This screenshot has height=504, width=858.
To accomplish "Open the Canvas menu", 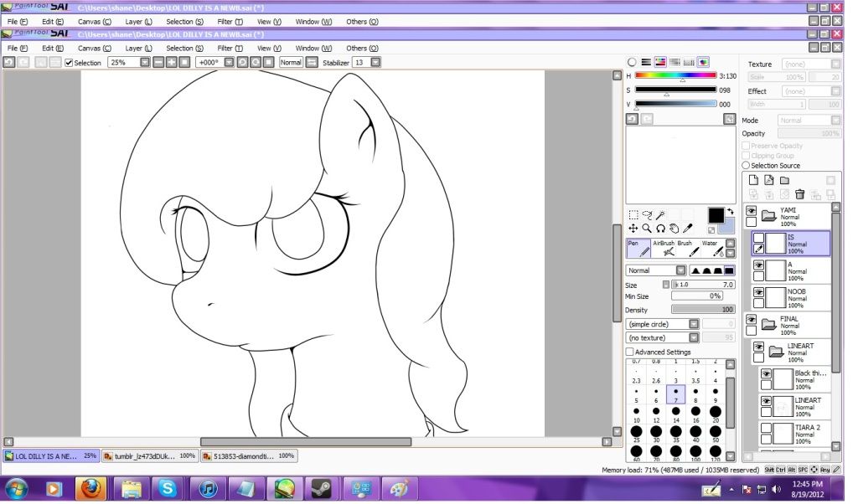I will point(94,48).
